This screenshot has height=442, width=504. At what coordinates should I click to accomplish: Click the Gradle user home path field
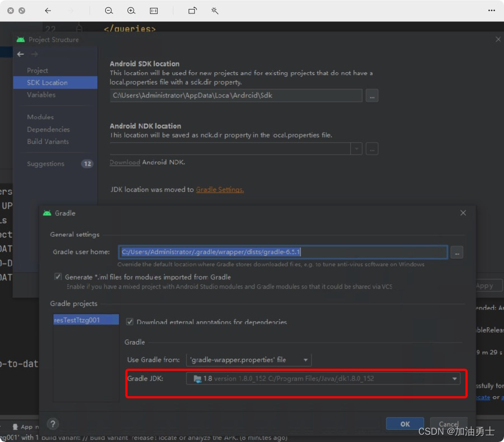click(283, 252)
